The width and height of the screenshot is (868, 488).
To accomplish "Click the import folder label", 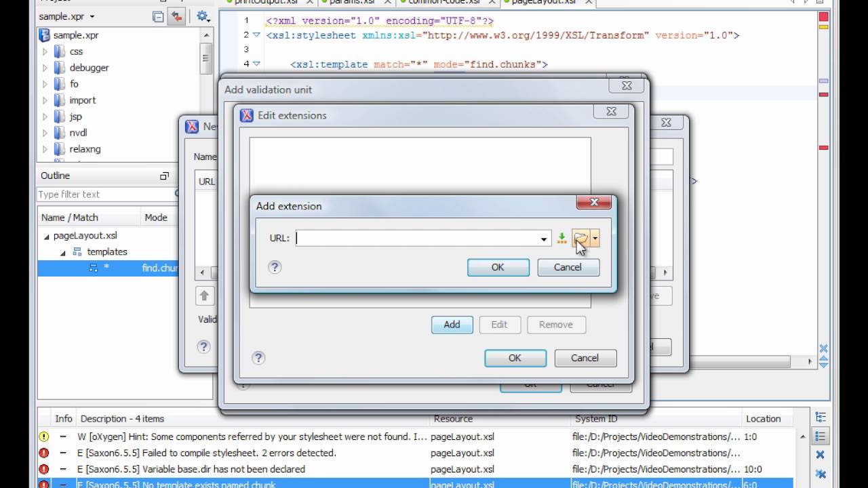I will click(x=83, y=100).
